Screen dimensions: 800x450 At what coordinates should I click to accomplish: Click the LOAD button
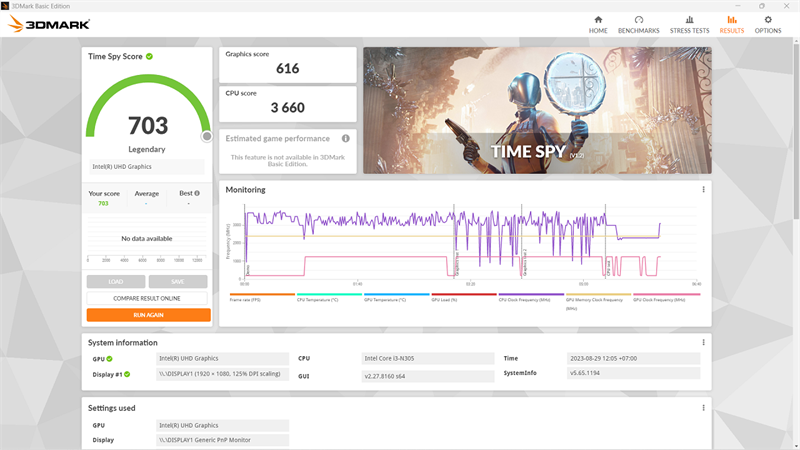click(116, 282)
